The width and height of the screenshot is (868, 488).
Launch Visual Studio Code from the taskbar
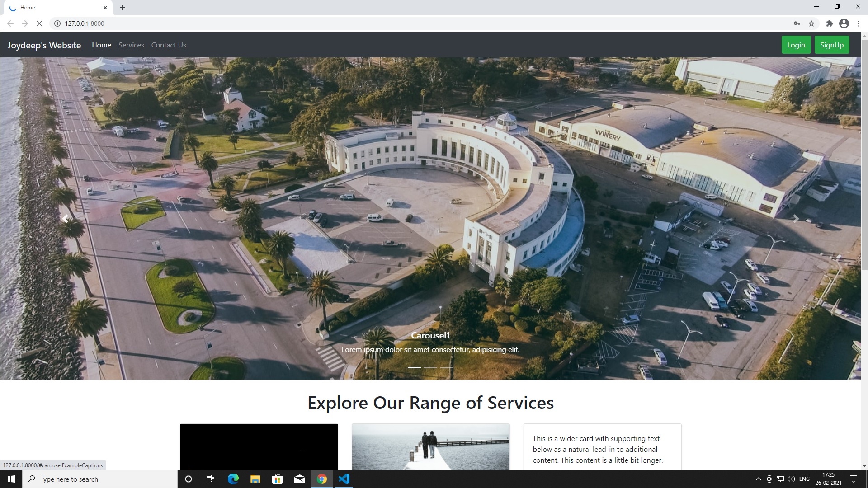click(344, 479)
